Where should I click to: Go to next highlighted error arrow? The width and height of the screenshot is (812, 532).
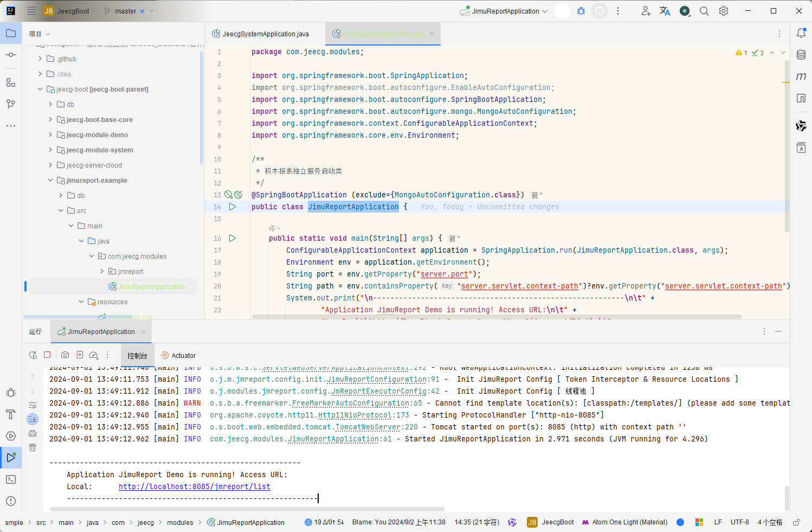point(783,53)
